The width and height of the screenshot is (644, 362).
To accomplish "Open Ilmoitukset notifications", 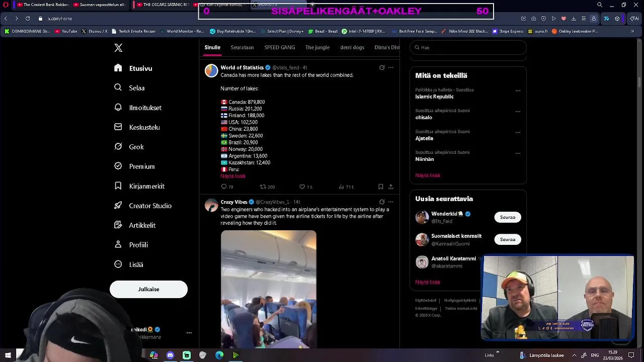I will point(138,108).
